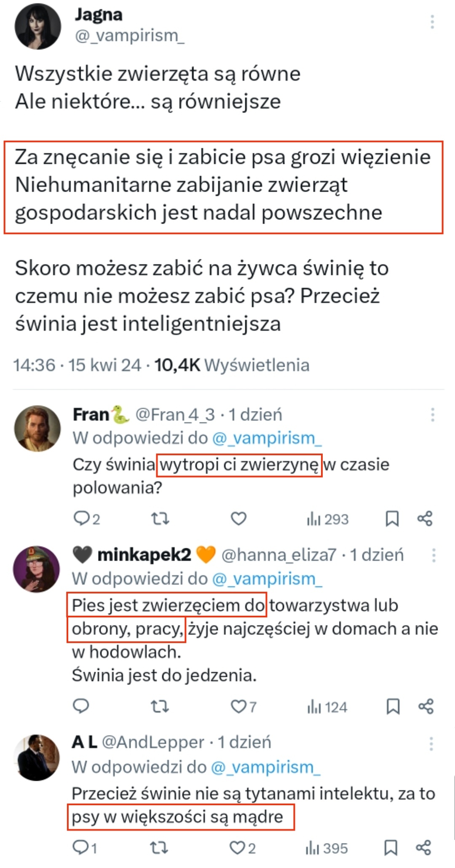Open more options on Fran's reply
Image resolution: width=455 pixels, height=868 pixels.
[433, 415]
